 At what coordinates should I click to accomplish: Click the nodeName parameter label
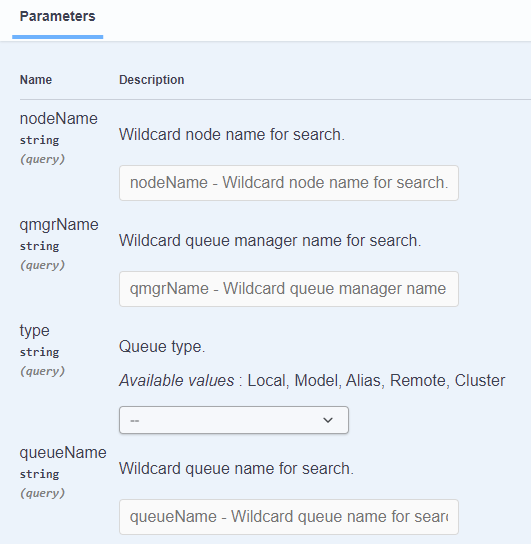point(59,119)
